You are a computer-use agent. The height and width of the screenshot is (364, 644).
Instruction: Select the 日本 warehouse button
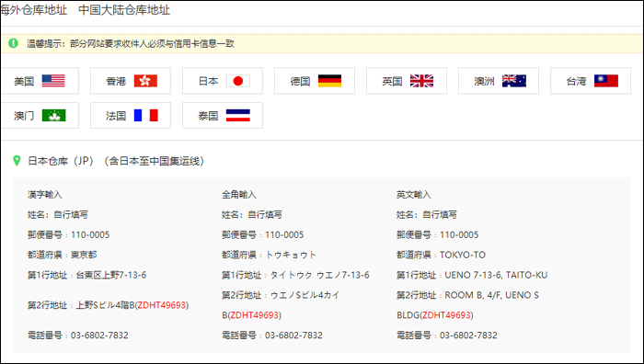point(223,81)
